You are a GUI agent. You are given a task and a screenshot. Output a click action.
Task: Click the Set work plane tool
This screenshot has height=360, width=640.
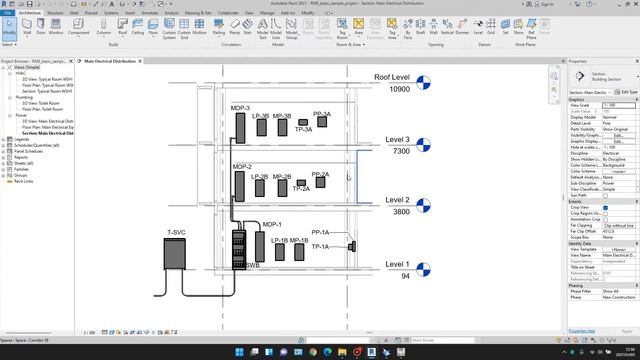tap(505, 27)
